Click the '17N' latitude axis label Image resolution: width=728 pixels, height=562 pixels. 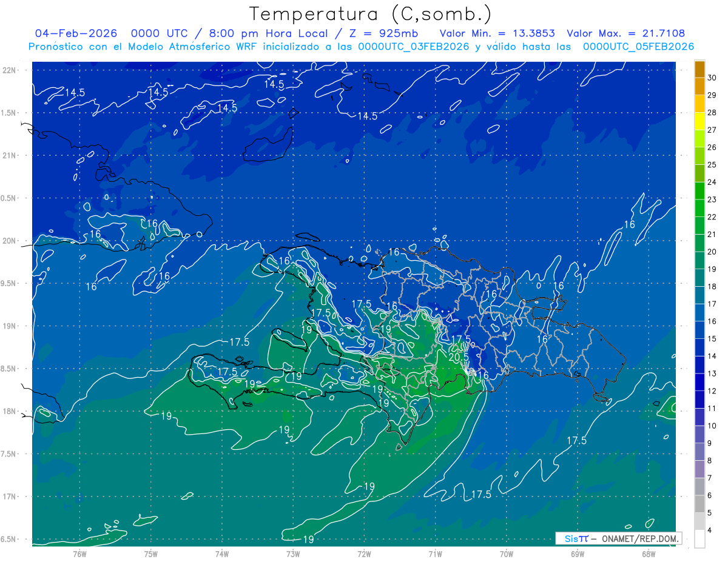(10, 497)
